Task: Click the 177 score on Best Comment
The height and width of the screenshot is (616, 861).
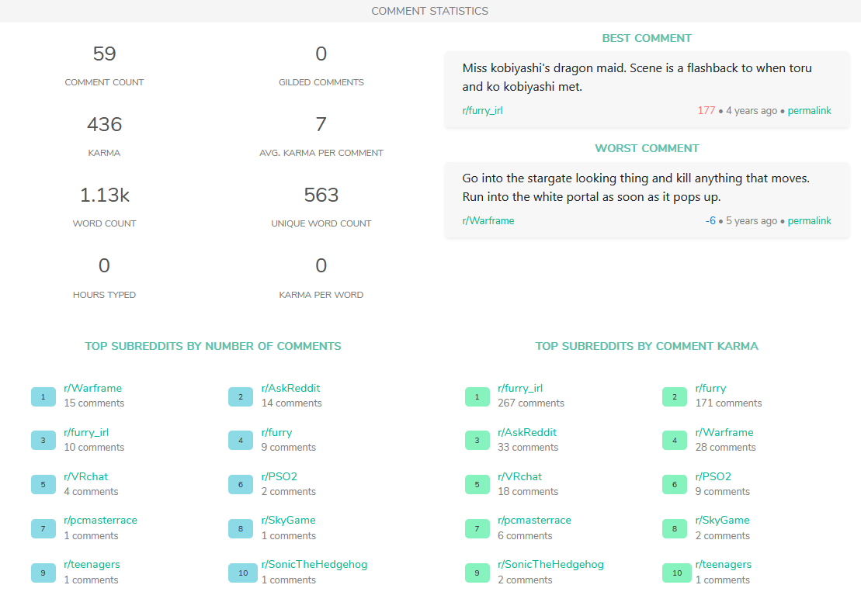Action: (707, 110)
